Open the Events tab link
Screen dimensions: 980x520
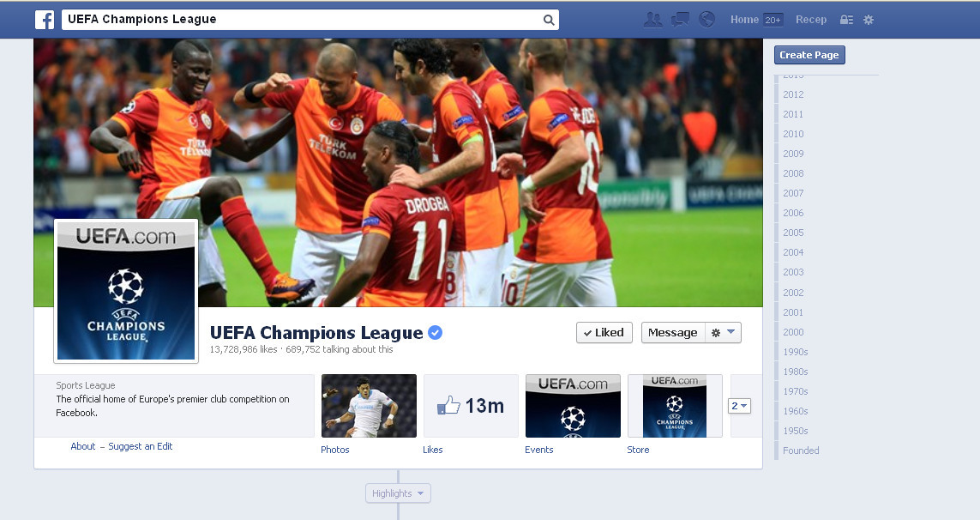point(538,450)
